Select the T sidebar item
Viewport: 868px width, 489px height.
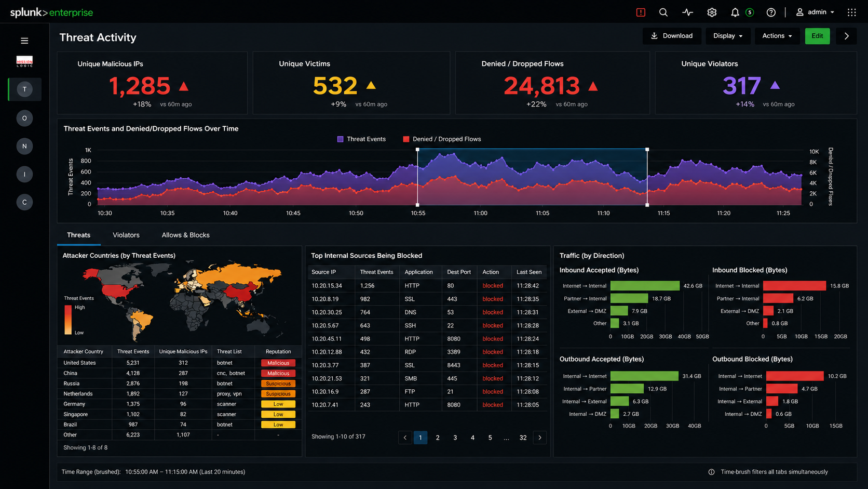click(x=24, y=89)
